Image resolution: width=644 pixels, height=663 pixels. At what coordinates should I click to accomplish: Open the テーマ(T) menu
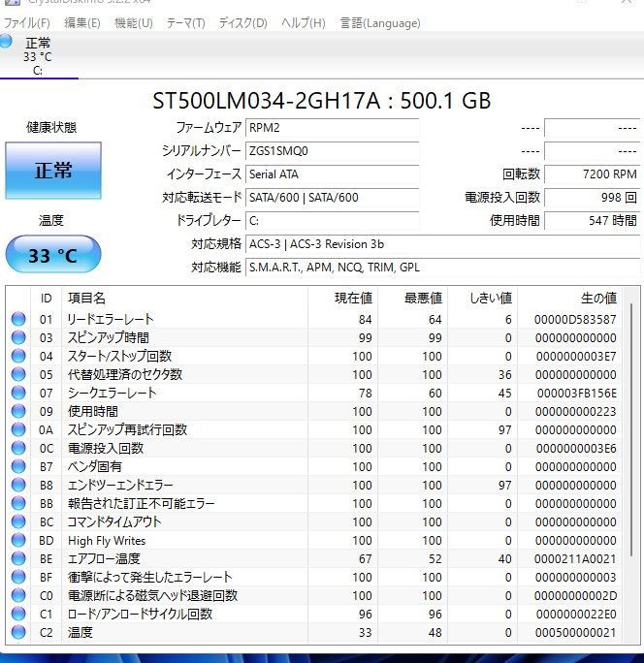[186, 23]
